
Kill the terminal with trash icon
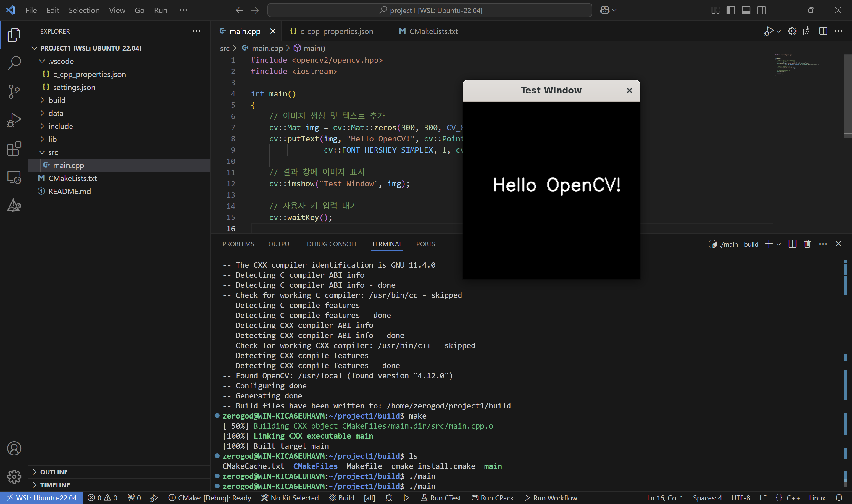[807, 244]
